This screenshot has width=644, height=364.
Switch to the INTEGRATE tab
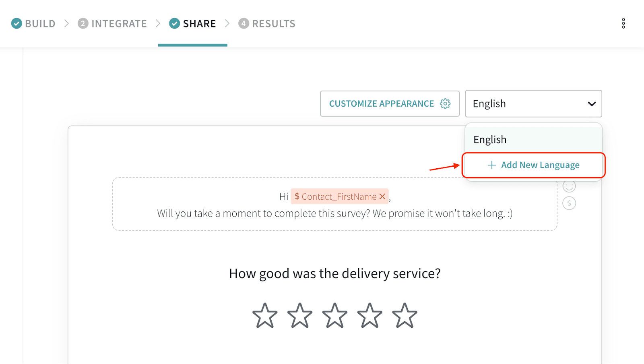(x=112, y=24)
